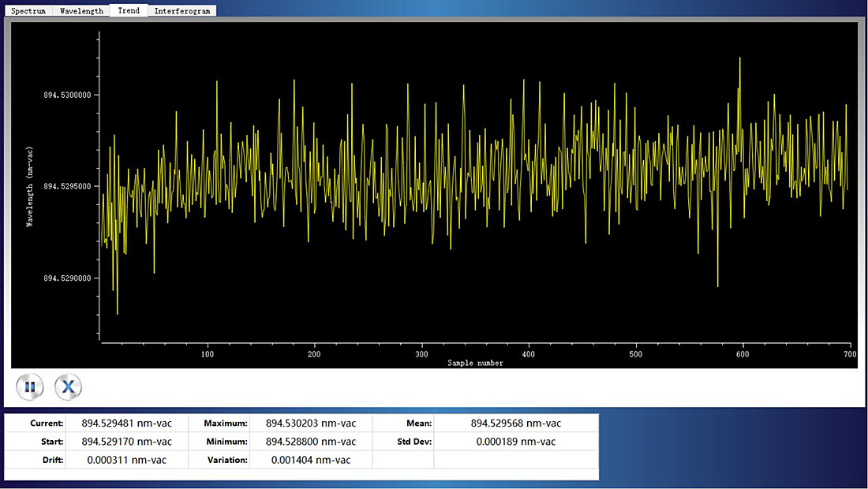The height and width of the screenshot is (489, 868).
Task: Click the Wavelength (nm-vac) axis label
Action: [30, 186]
